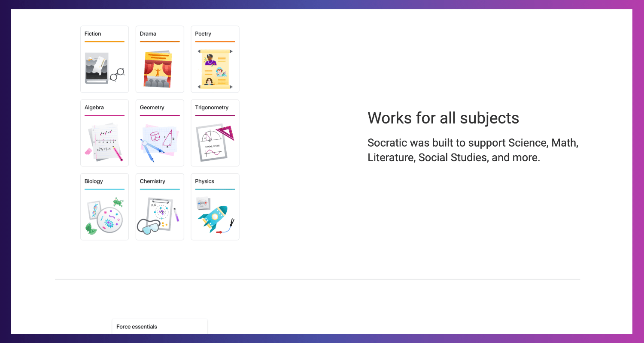The image size is (644, 343).
Task: Select the Geometry card title
Action: click(152, 108)
